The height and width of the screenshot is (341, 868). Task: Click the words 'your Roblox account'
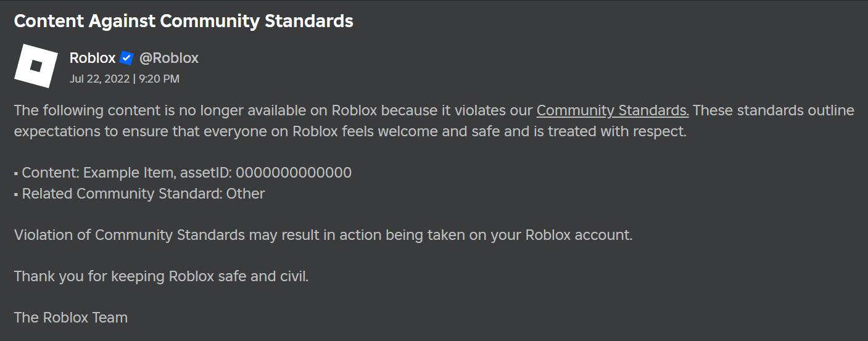[x=579, y=235]
